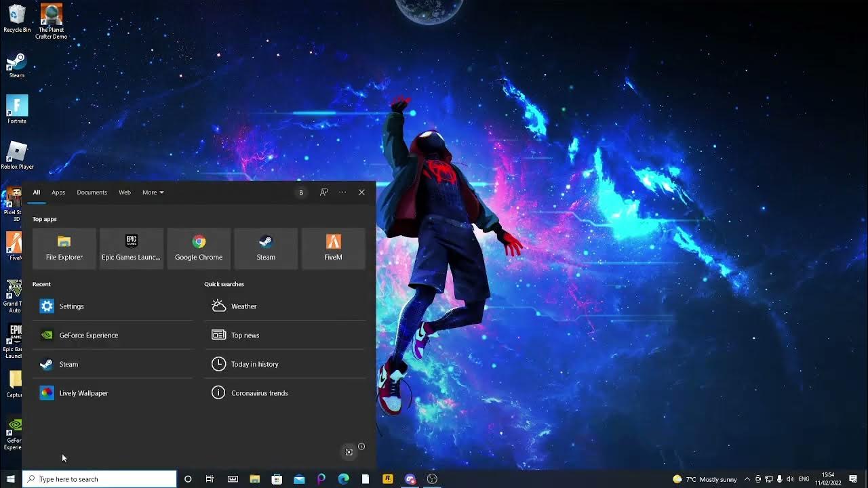Image resolution: width=868 pixels, height=488 pixels.
Task: Switch to the Web search tab
Action: pyautogui.click(x=125, y=192)
